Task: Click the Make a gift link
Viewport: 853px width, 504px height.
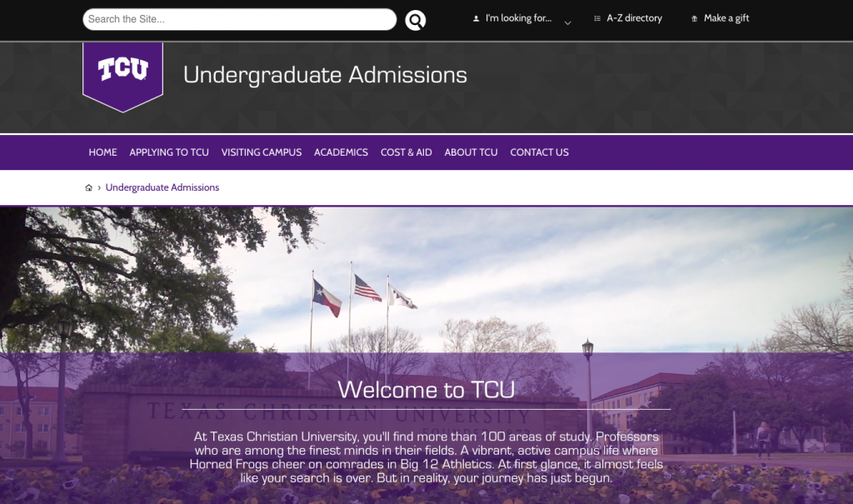Action: click(x=726, y=18)
